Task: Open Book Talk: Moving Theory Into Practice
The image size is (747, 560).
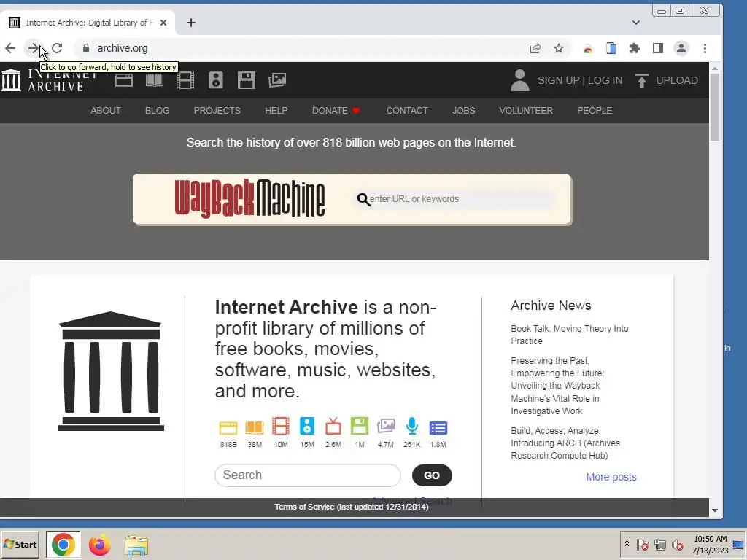Action: click(569, 335)
